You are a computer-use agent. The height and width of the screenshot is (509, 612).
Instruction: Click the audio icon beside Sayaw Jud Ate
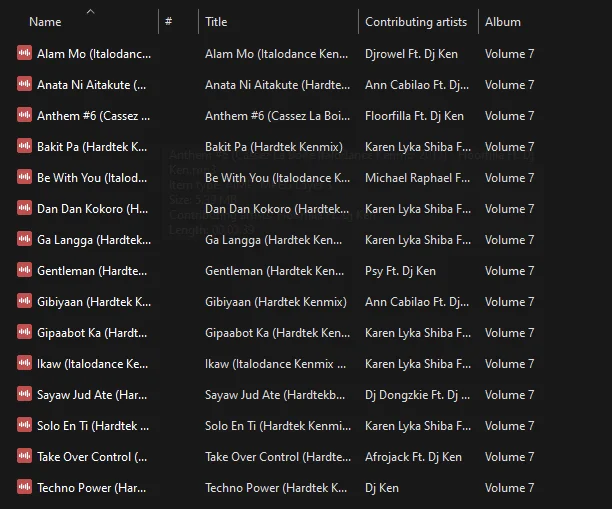24,394
